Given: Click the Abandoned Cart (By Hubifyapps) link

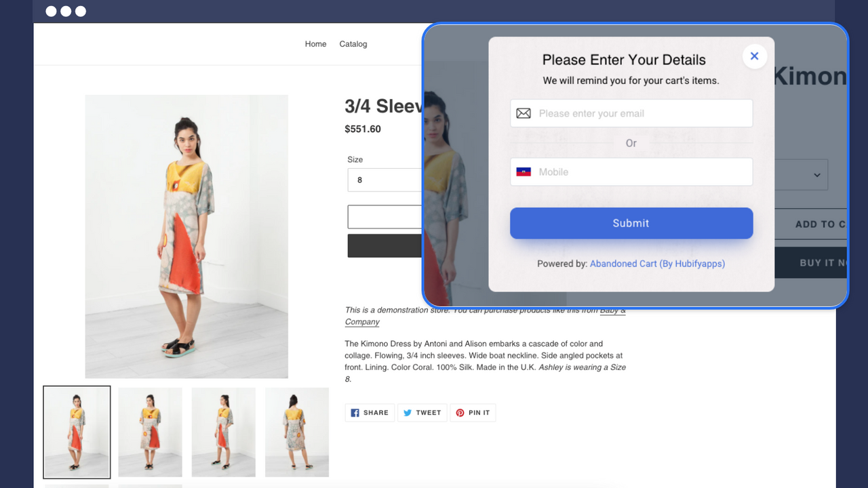Looking at the screenshot, I should click(x=656, y=264).
